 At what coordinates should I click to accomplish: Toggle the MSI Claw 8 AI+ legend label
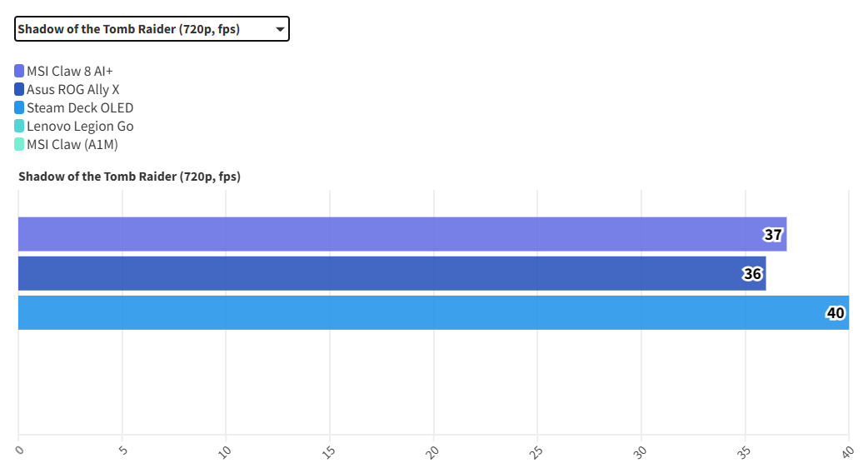click(70, 71)
